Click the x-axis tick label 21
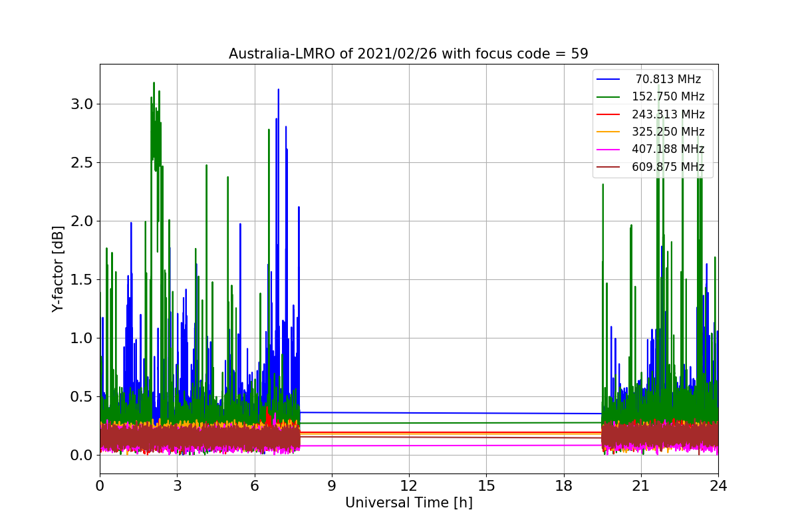The height and width of the screenshot is (532, 798). 640,485
